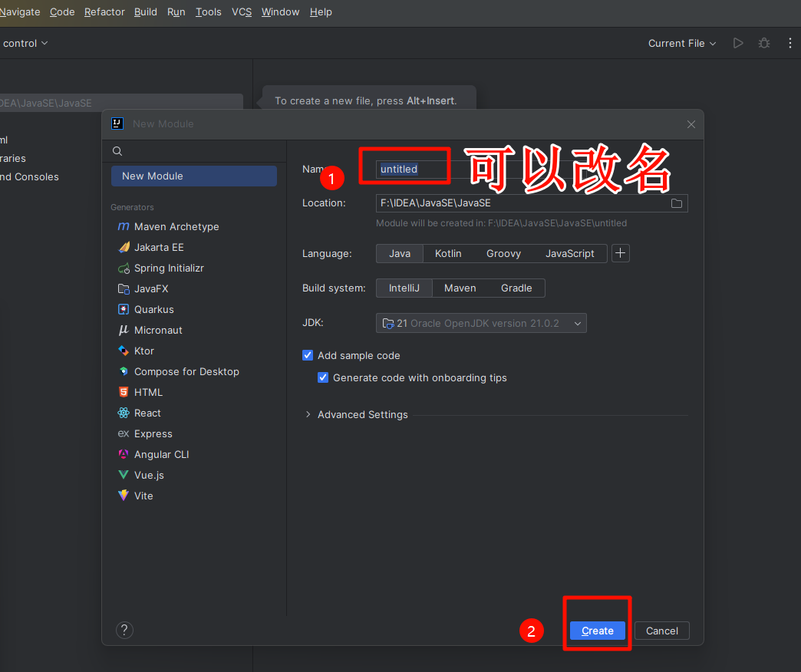Open the Window menu
The width and height of the screenshot is (801, 672).
[281, 12]
